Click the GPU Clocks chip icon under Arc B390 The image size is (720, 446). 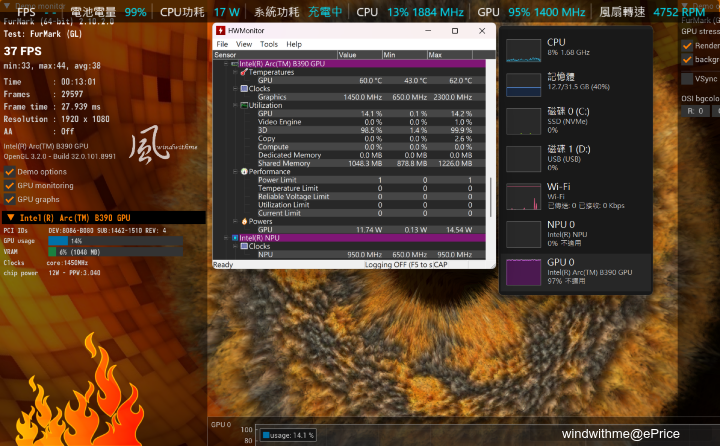click(x=244, y=89)
